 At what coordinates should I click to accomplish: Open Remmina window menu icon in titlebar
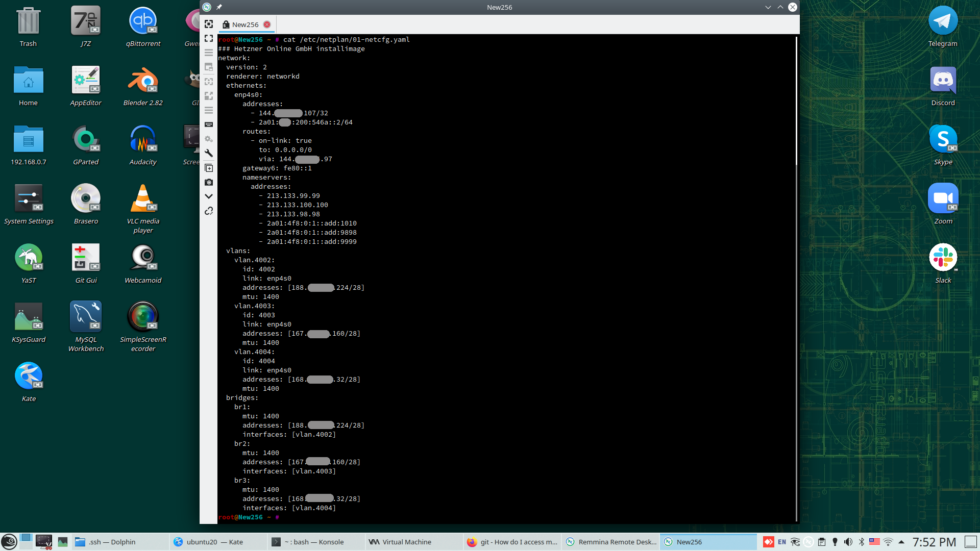(x=207, y=7)
